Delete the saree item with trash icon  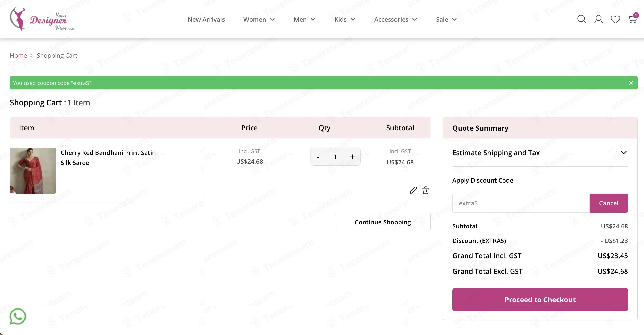pos(425,190)
